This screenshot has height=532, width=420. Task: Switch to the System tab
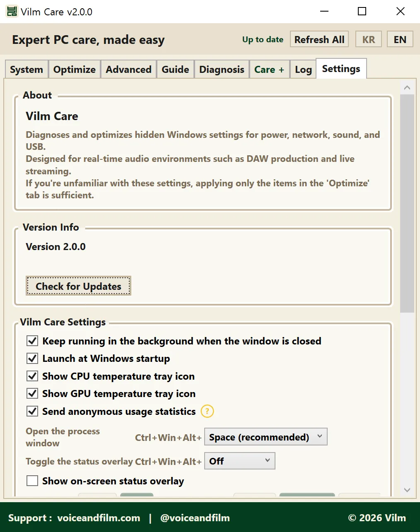27,69
